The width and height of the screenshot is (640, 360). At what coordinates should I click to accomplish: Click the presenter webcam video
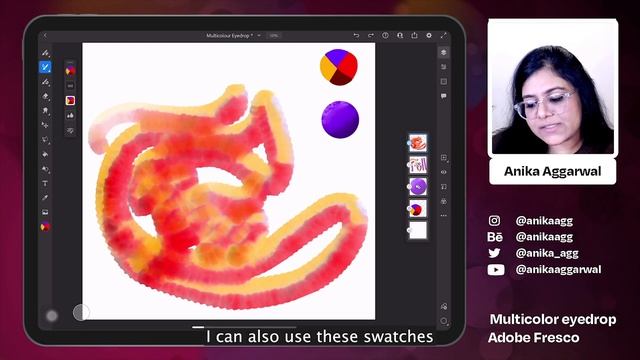(x=553, y=87)
